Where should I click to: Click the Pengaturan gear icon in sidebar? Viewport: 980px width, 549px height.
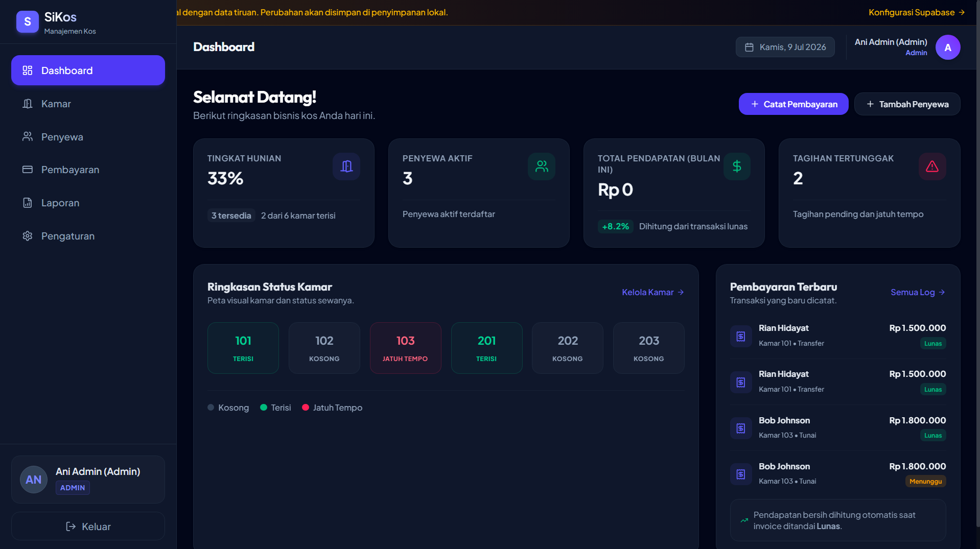(28, 236)
